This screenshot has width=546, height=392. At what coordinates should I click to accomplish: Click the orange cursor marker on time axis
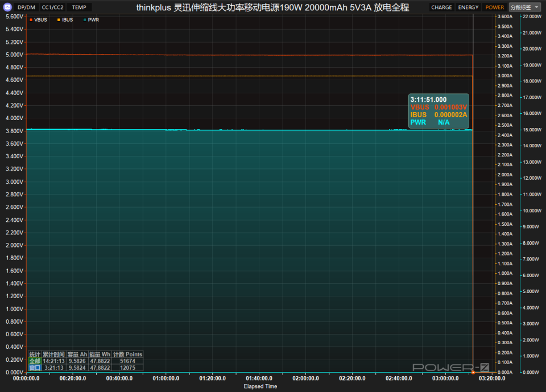473,373
